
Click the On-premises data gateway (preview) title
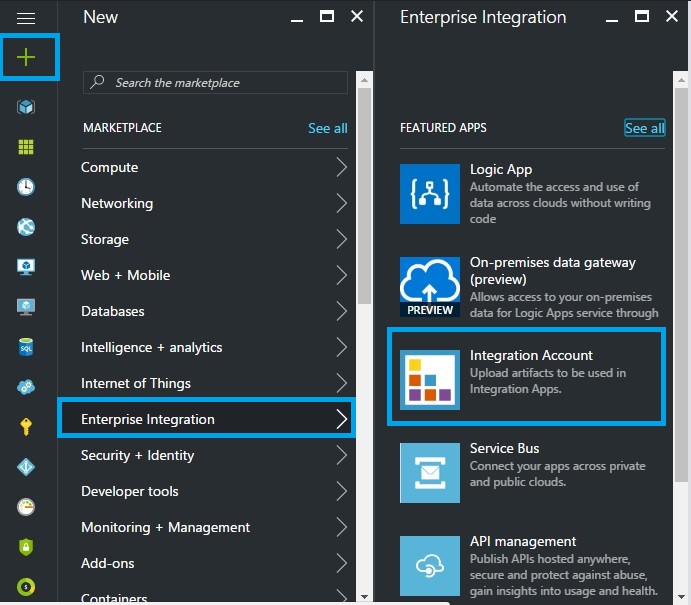pyautogui.click(x=553, y=271)
